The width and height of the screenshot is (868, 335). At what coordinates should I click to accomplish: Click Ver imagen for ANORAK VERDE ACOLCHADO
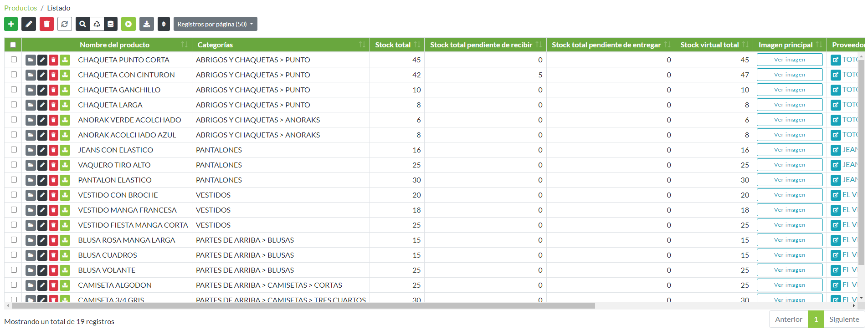(x=789, y=120)
